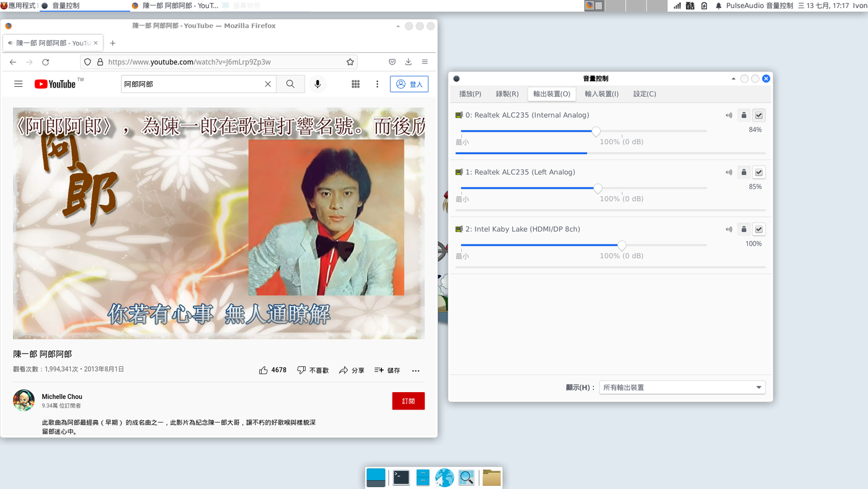Toggle channel lock for Intel Kaby Lake device

pos(744,230)
